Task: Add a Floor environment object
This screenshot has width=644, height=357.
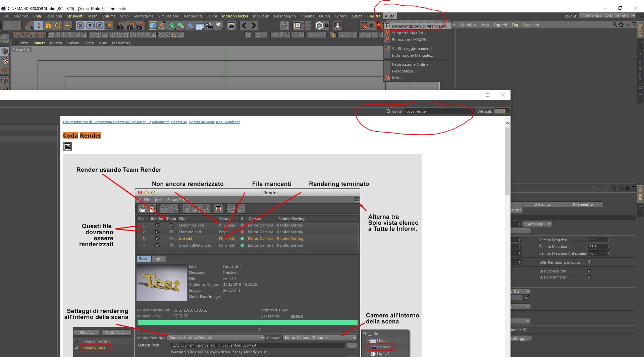Action: pos(200,25)
